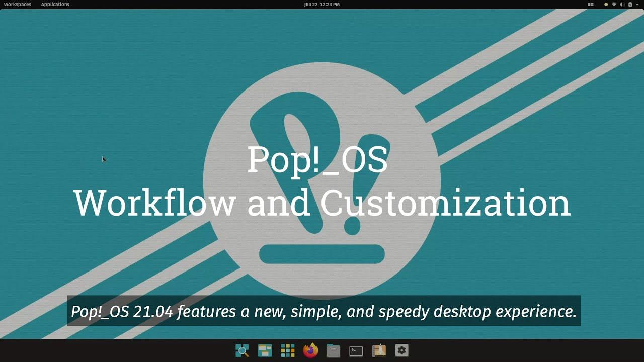This screenshot has width=644, height=362.
Task: Expand the system menu dropdown arrow
Action: point(637,5)
